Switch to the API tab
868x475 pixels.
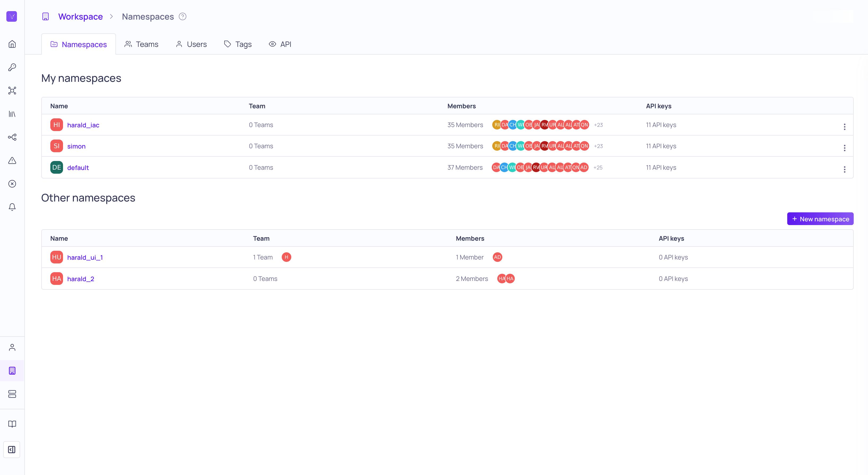(x=280, y=44)
